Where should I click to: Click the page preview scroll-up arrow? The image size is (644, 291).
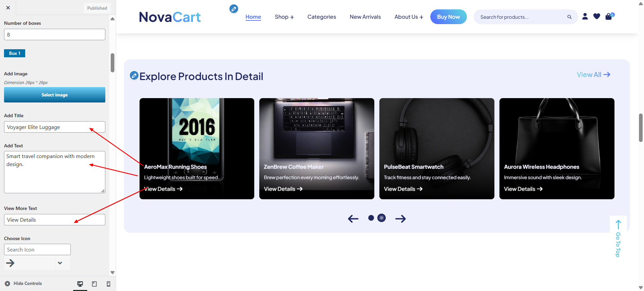pos(641,3)
